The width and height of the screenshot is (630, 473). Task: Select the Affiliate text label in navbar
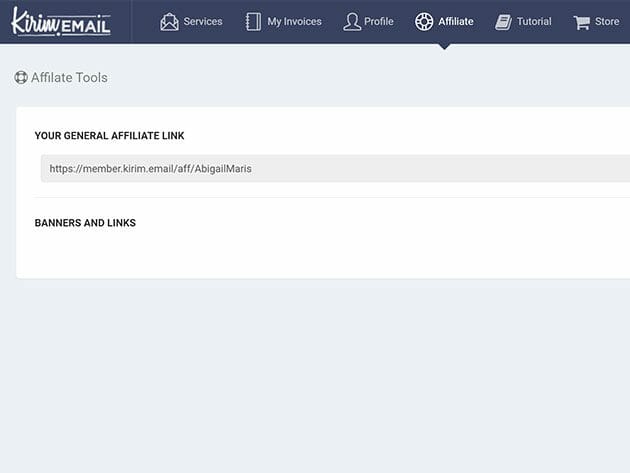456,22
